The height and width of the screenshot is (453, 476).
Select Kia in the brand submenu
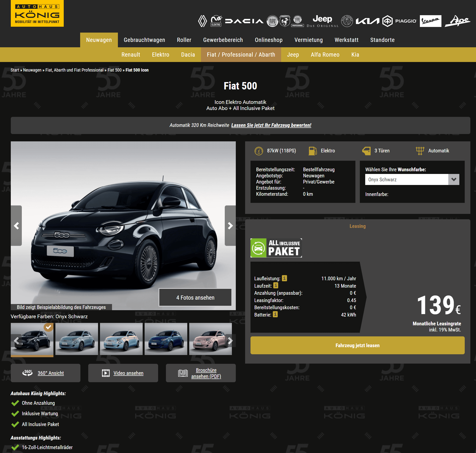(x=355, y=55)
